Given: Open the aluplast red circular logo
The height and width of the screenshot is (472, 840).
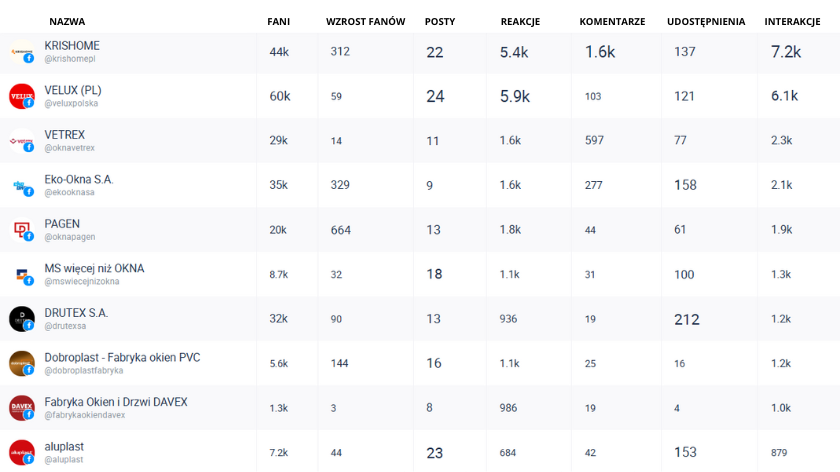Looking at the screenshot, I should pyautogui.click(x=22, y=452).
